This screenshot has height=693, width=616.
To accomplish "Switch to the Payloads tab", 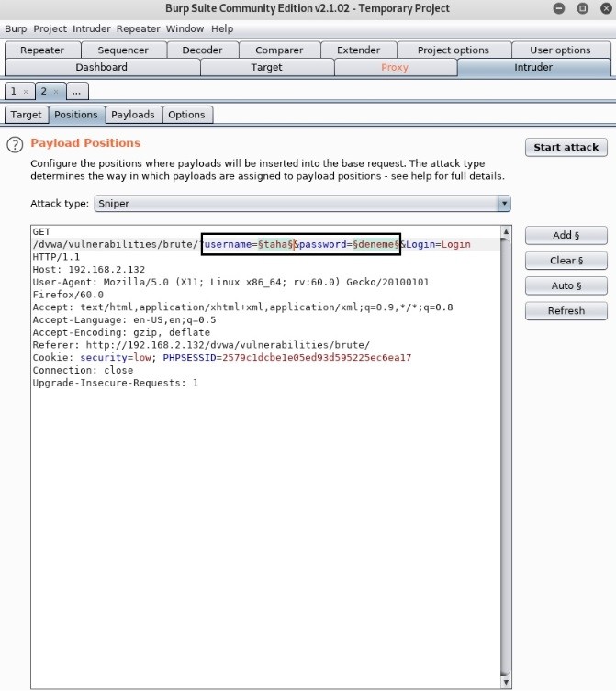I will (x=133, y=115).
